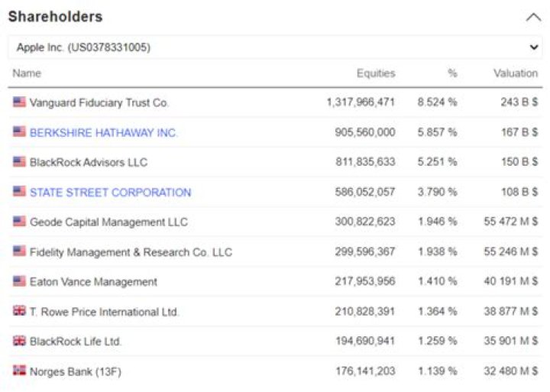This screenshot has width=550, height=392.
Task: Collapse the Shareholders panel chevron
Action: [x=533, y=18]
